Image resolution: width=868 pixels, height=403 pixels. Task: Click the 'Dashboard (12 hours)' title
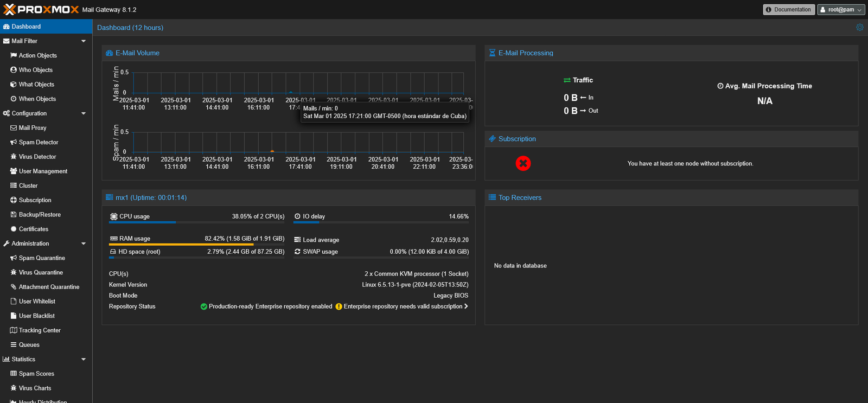[130, 28]
